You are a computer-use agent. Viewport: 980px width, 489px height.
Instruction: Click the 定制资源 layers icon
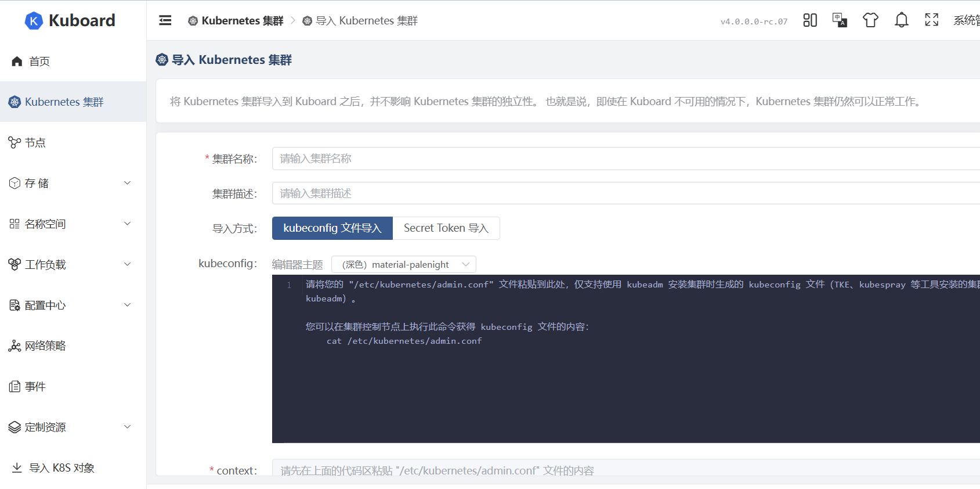(x=15, y=427)
